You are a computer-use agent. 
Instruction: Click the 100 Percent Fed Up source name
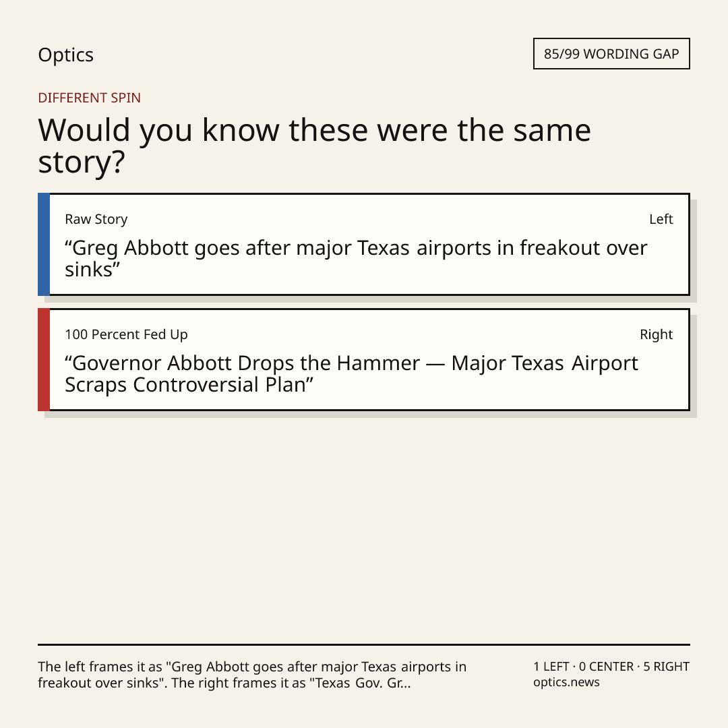[126, 334]
